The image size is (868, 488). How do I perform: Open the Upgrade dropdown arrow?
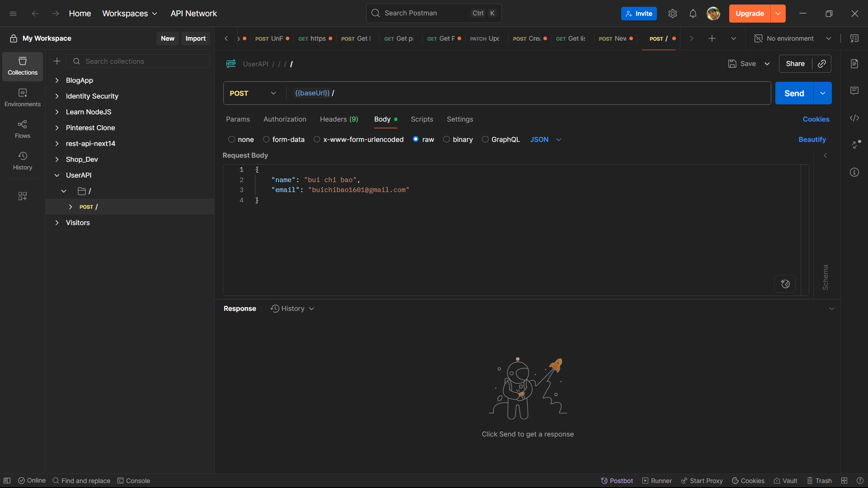click(778, 14)
